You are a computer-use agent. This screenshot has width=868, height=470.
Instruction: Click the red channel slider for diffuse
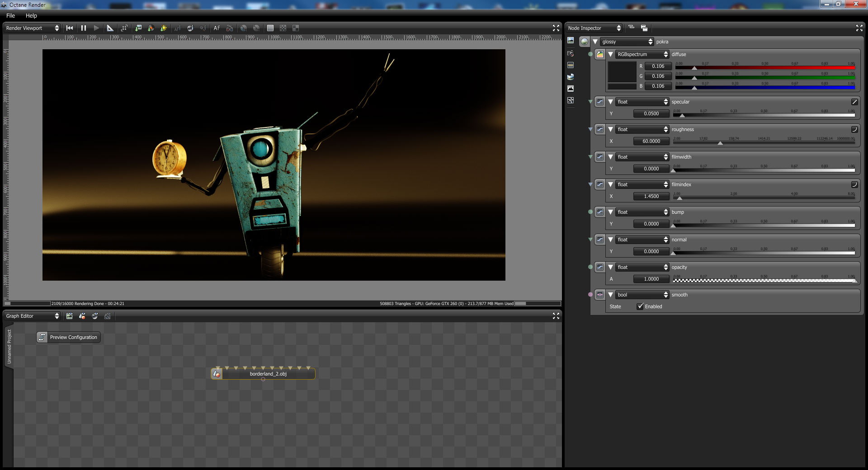click(765, 67)
